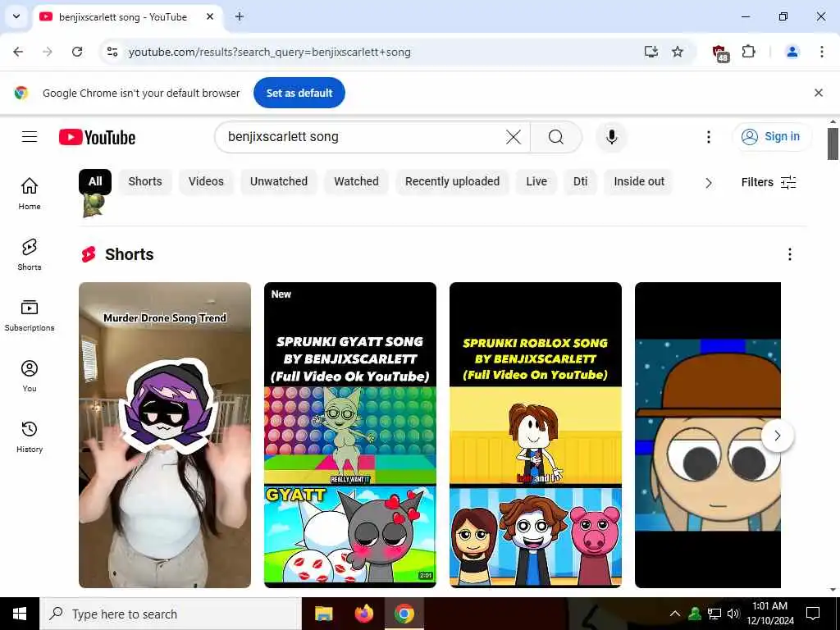This screenshot has width=840, height=630.
Task: View site information icon in address bar
Action: [x=112, y=52]
